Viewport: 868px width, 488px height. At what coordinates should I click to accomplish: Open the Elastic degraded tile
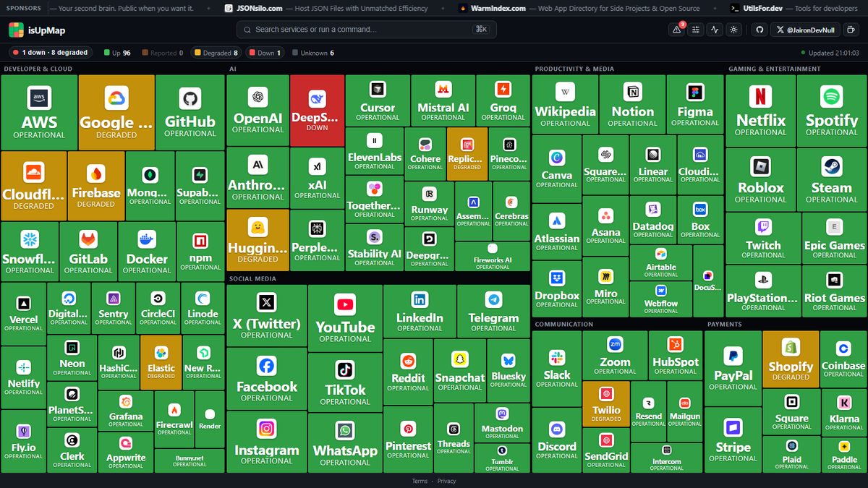coord(161,362)
